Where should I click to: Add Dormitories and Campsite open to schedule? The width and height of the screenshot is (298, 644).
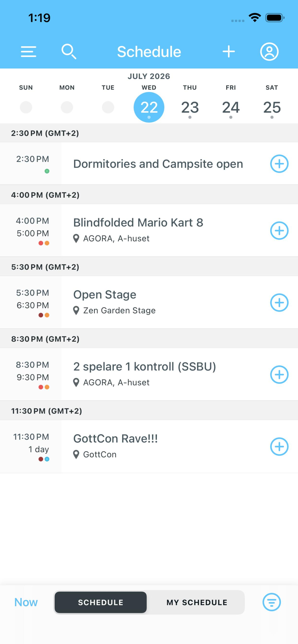tap(279, 164)
